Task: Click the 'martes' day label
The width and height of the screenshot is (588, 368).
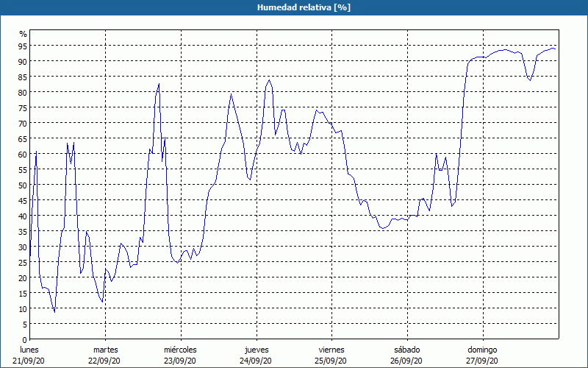Action: (105, 350)
